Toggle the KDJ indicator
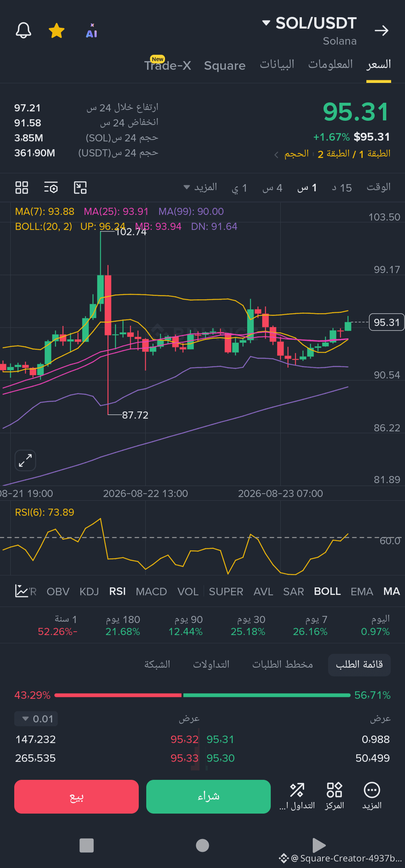The height and width of the screenshot is (868, 405). click(89, 592)
